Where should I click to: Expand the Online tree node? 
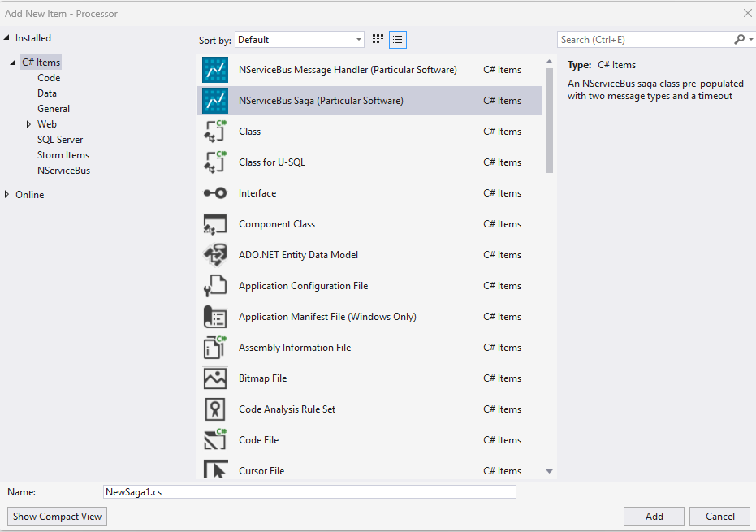pos(6,194)
